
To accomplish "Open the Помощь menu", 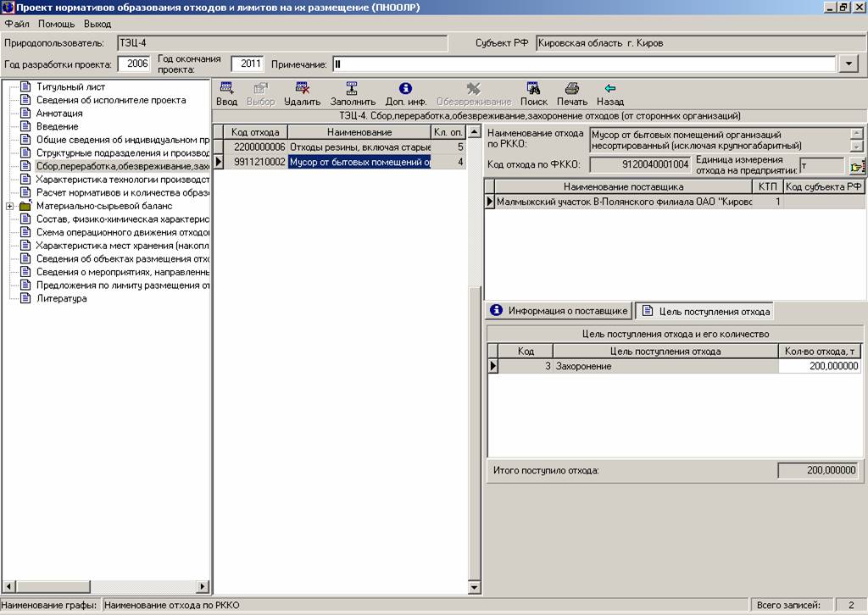I will [56, 24].
